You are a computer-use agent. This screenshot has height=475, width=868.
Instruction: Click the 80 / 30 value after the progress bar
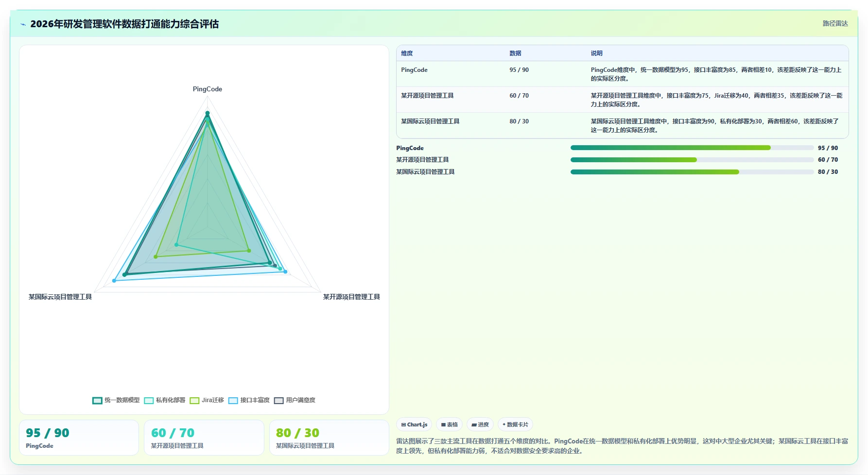(828, 172)
